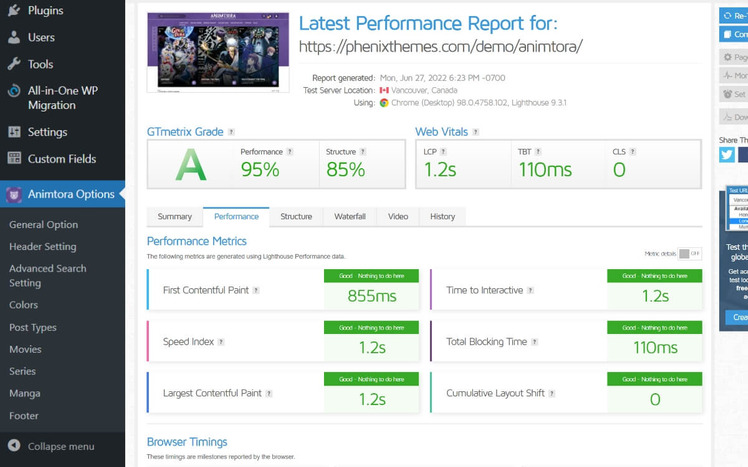Click the Users icon in sidebar

(x=14, y=38)
